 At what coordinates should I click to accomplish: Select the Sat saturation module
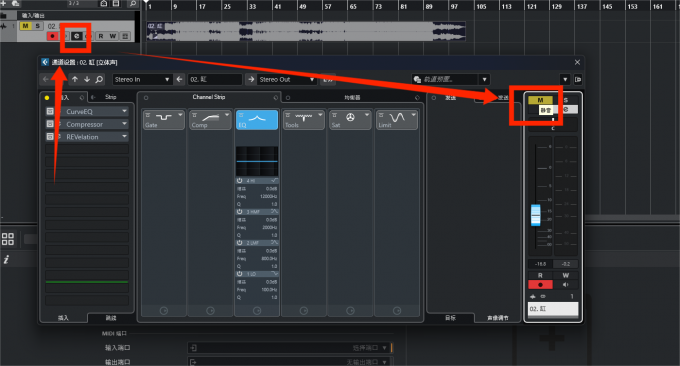350,120
